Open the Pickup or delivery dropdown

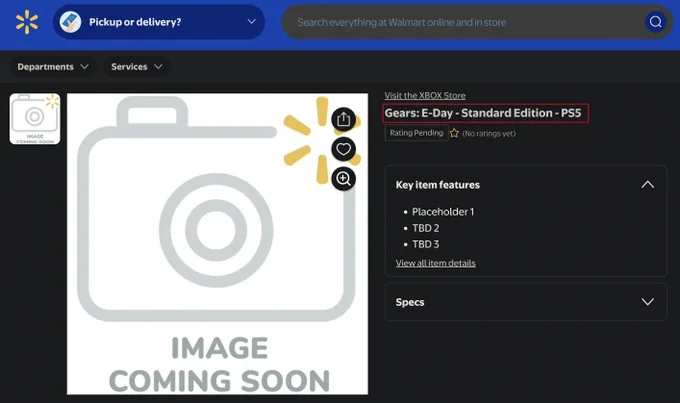(159, 22)
